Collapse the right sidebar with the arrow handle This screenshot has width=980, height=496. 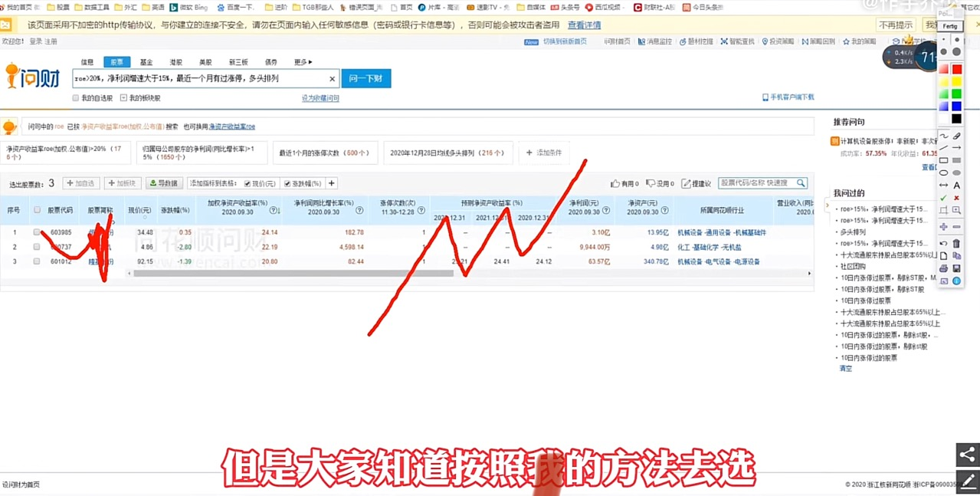[x=827, y=206]
